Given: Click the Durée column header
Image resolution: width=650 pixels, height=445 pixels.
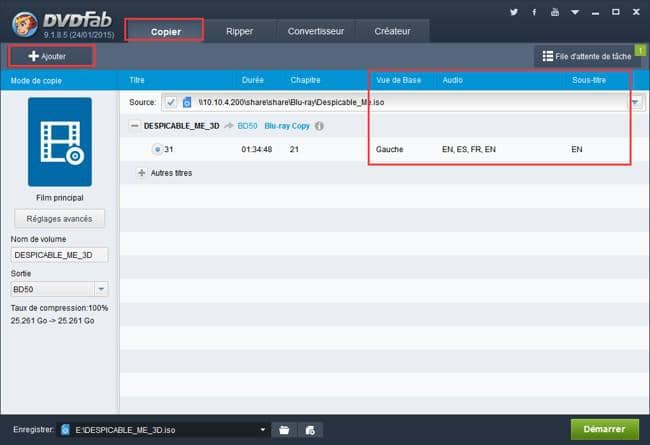Looking at the screenshot, I should pyautogui.click(x=253, y=80).
